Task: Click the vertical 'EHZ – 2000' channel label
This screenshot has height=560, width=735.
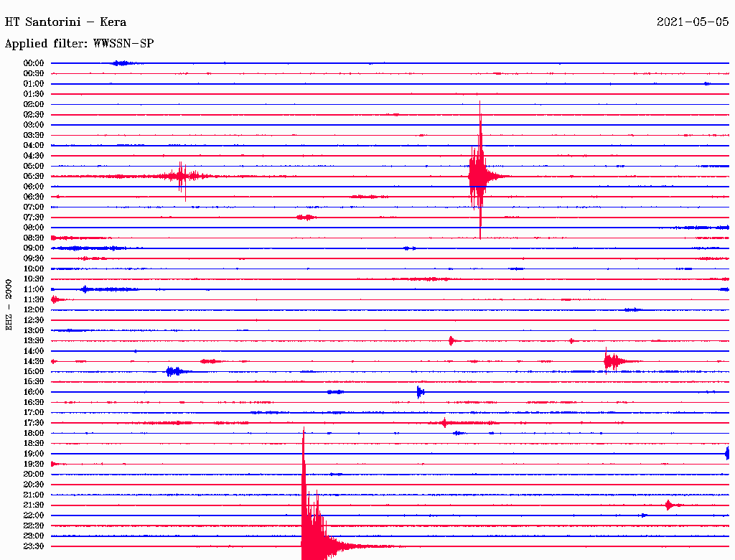Action: coord(9,305)
